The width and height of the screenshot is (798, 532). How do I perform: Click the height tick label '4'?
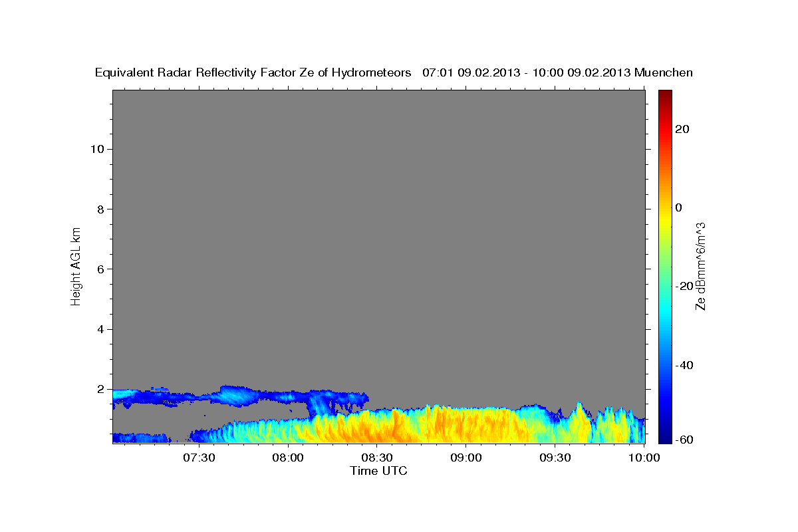(102, 329)
